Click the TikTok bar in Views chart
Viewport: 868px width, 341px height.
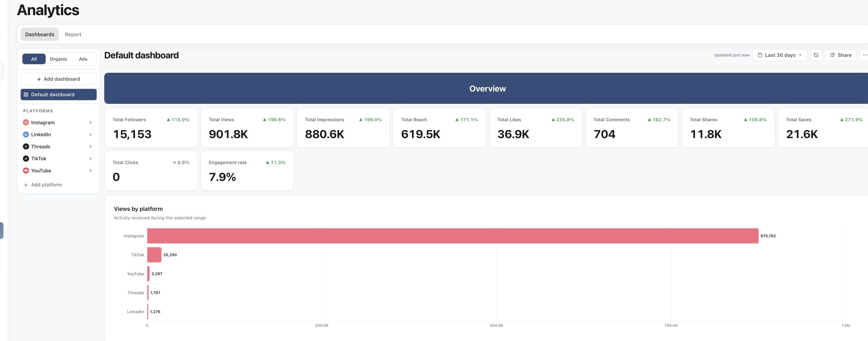[154, 255]
